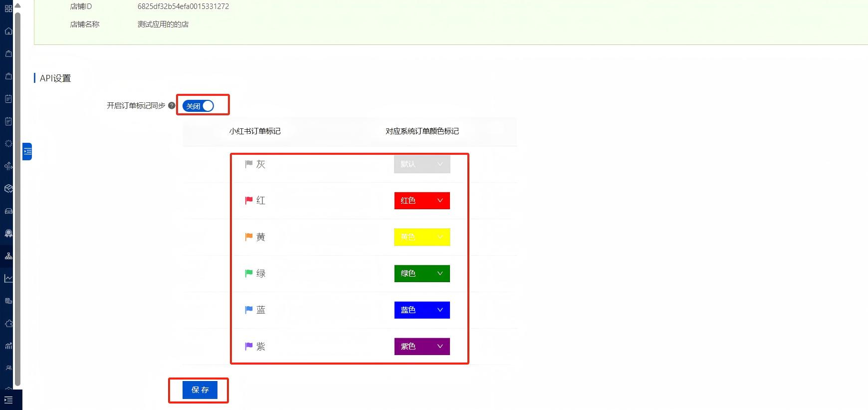Image resolution: width=868 pixels, height=410 pixels.
Task: Click the grid apps icon at sidebar top
Action: [8, 8]
